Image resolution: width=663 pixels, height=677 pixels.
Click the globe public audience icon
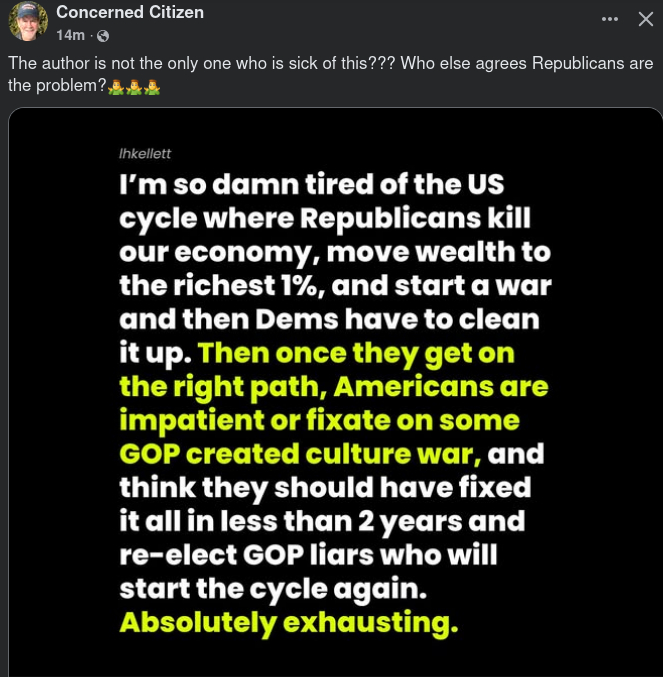point(101,36)
